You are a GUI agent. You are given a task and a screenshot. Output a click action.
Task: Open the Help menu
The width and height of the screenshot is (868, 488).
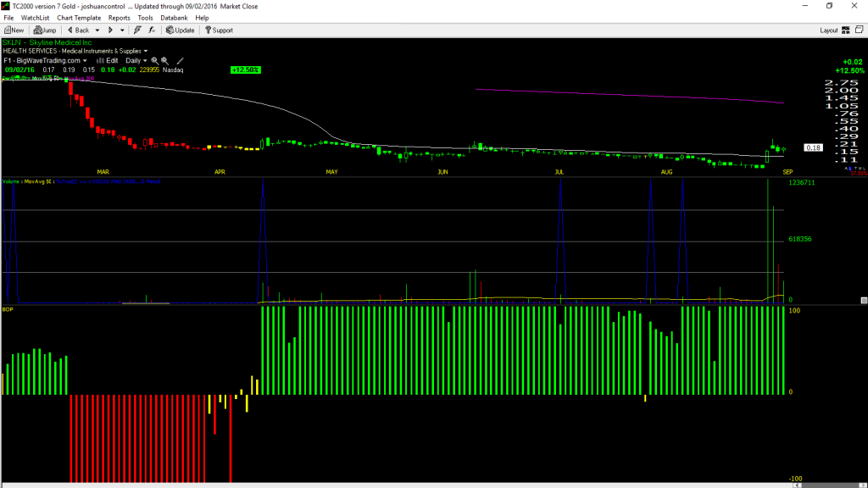coord(202,18)
